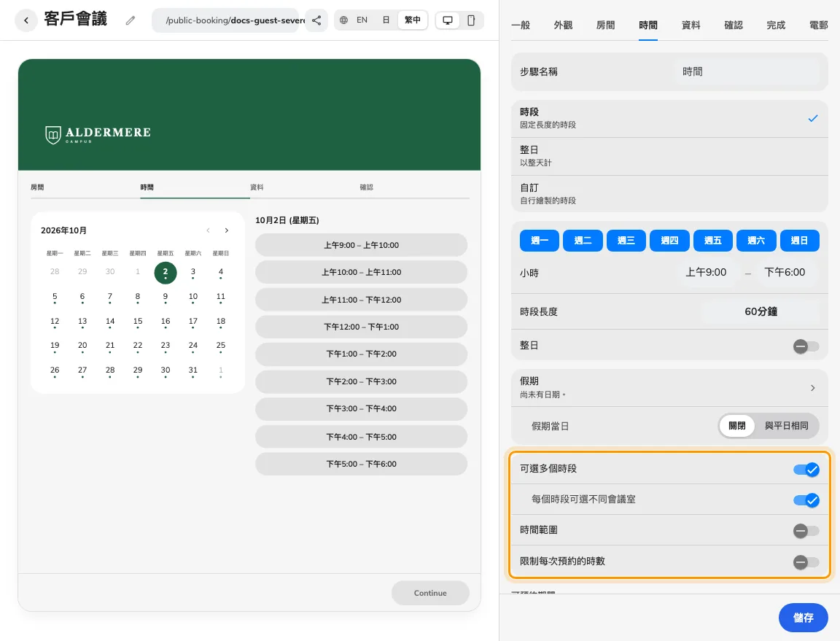Select 整日 whole-day mode option
This screenshot has width=840, height=641.
pos(669,156)
